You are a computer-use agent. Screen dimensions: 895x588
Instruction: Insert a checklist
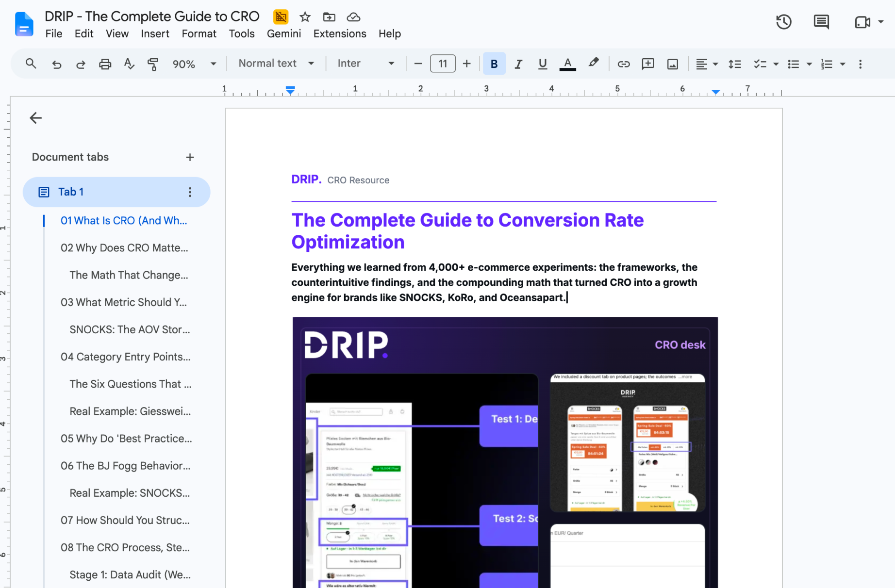coord(760,64)
